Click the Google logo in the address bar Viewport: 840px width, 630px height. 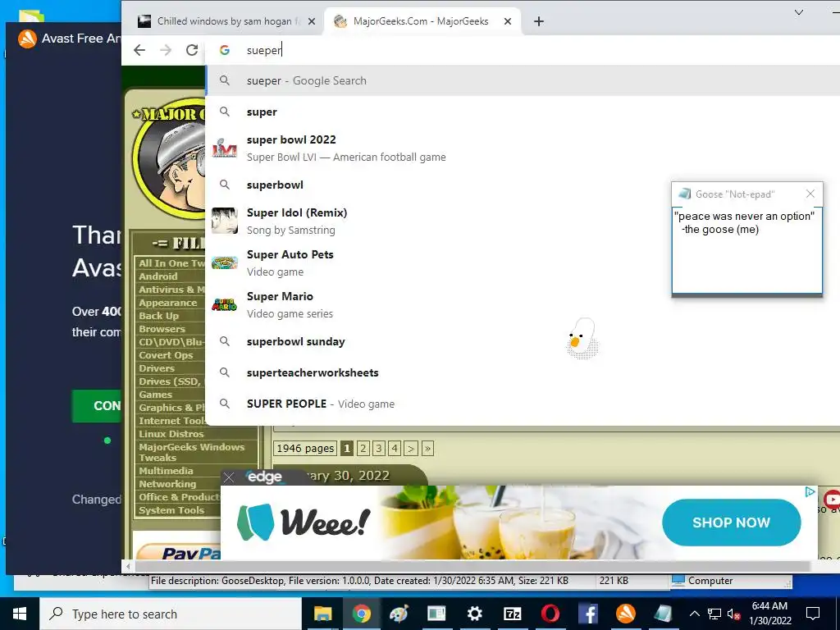pos(225,50)
